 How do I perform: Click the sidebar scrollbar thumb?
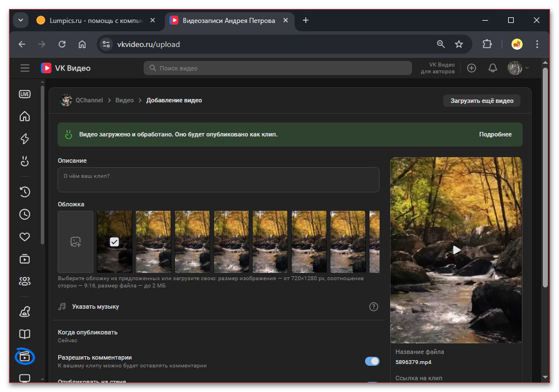(42, 165)
